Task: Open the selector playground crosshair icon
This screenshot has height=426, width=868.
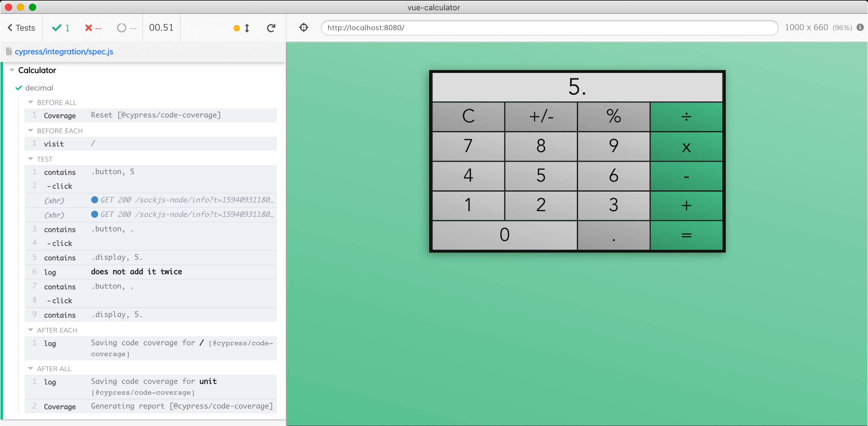Action: tap(303, 28)
